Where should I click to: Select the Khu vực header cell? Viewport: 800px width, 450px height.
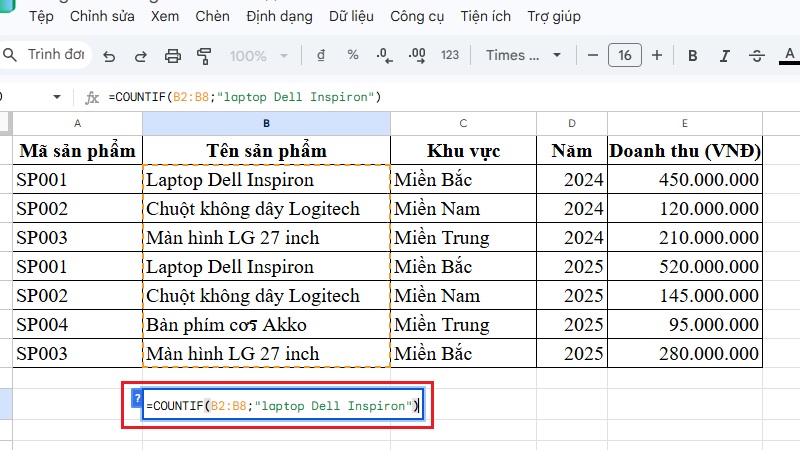pyautogui.click(x=463, y=151)
